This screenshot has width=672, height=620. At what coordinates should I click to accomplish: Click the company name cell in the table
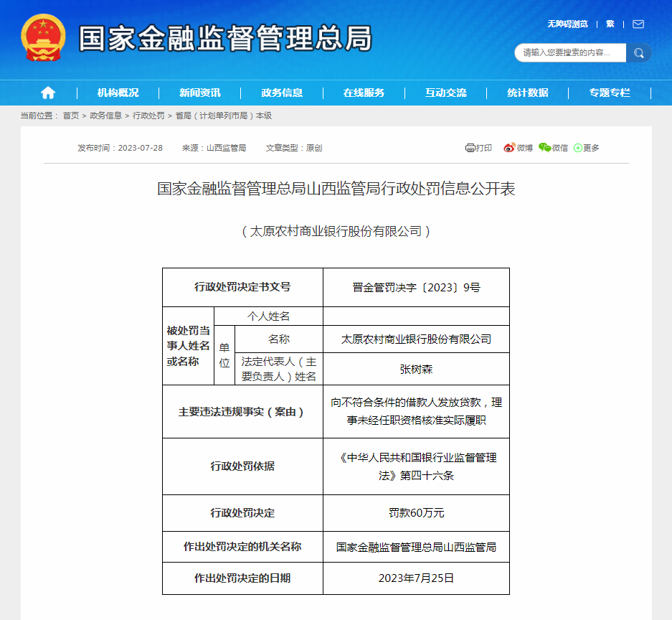416,339
